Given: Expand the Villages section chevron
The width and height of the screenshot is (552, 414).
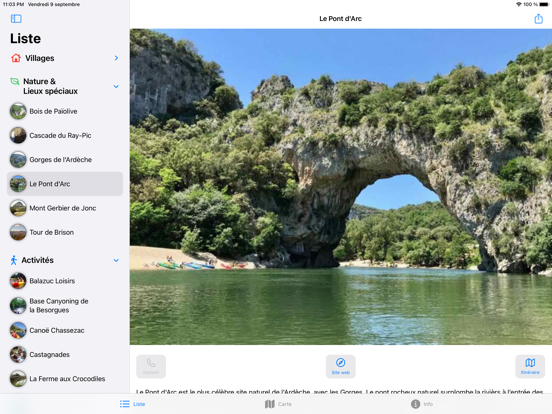Looking at the screenshot, I should (117, 58).
